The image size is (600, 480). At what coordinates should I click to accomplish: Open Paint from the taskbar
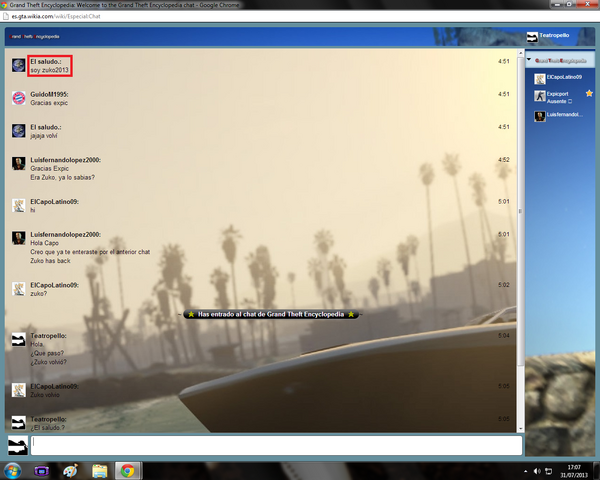point(70,471)
